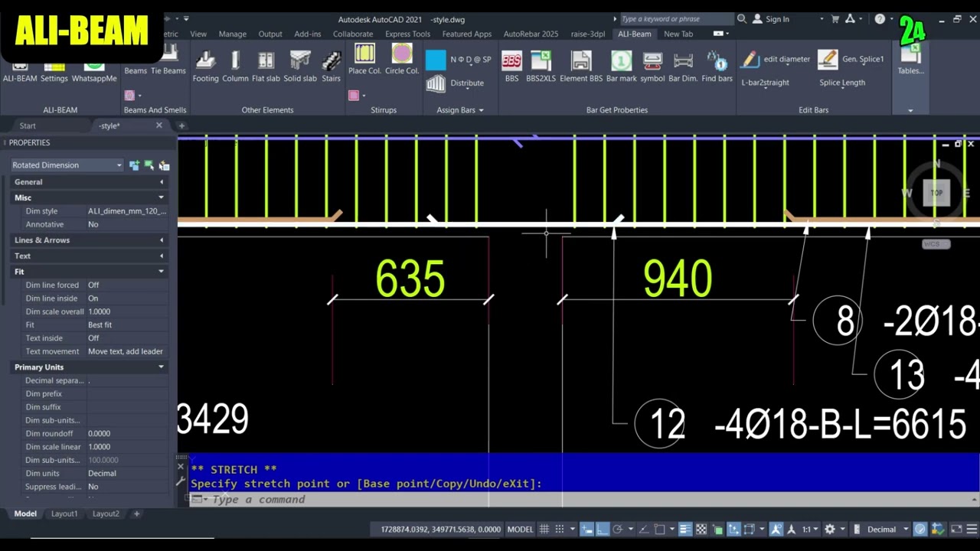
Task: Click the N Φ D @ SP button
Action: [470, 59]
